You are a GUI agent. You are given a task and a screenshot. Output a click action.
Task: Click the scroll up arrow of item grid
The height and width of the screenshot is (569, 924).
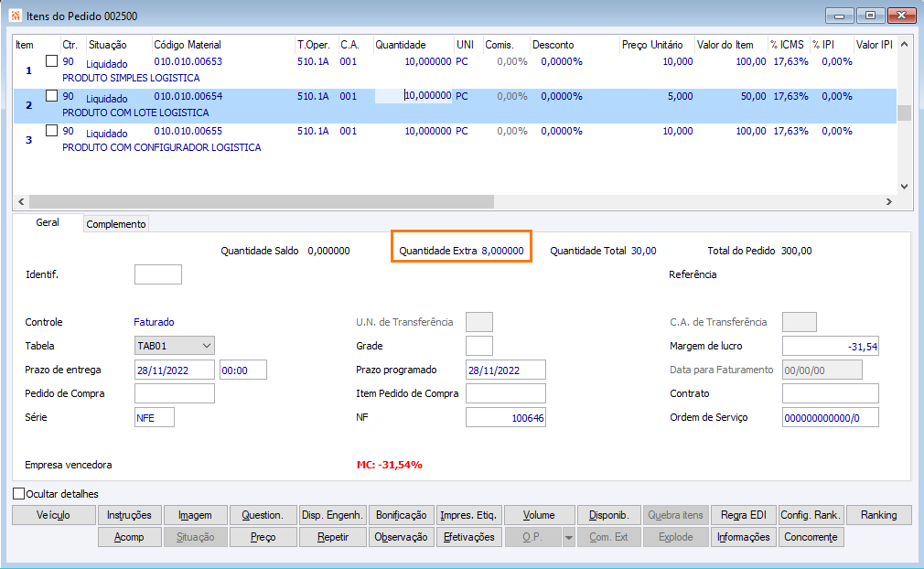tap(904, 45)
